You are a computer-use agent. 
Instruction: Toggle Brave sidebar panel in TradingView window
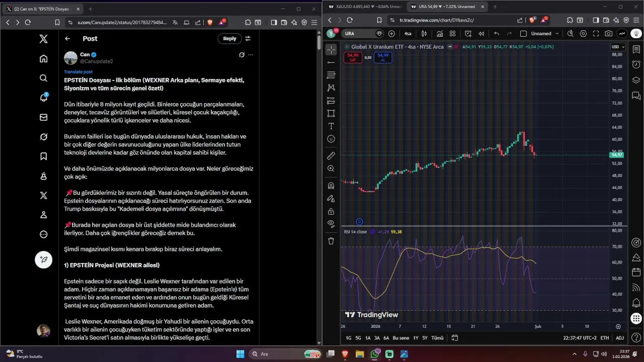point(596,20)
